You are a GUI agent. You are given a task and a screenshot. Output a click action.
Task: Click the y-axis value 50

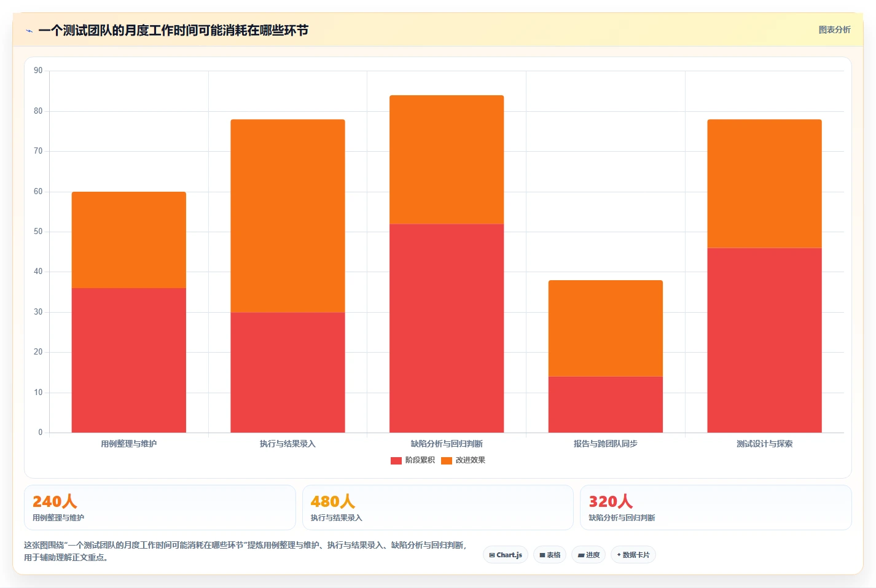(x=38, y=232)
